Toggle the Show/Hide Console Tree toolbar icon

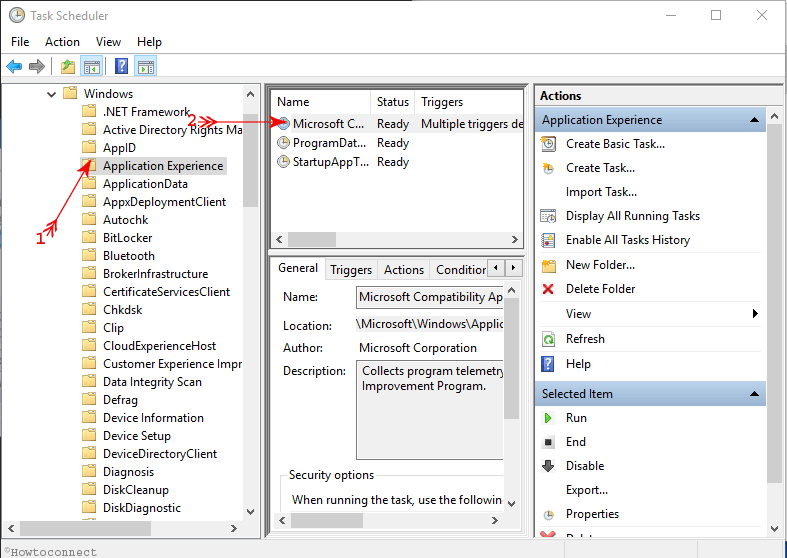tap(91, 66)
